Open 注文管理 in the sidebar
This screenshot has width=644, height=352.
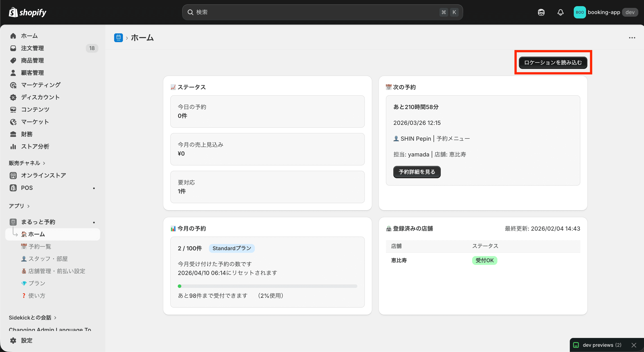tap(33, 48)
